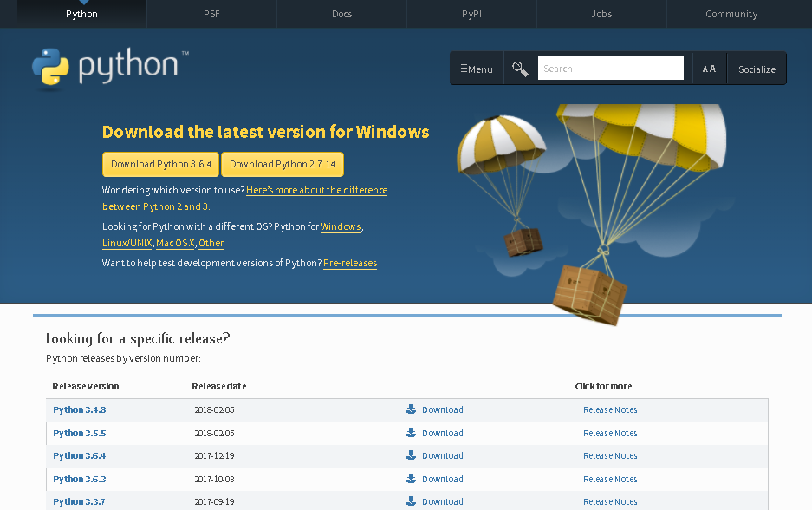Open Release Notes for Python 3.5.5
812x510 pixels.
610,433
